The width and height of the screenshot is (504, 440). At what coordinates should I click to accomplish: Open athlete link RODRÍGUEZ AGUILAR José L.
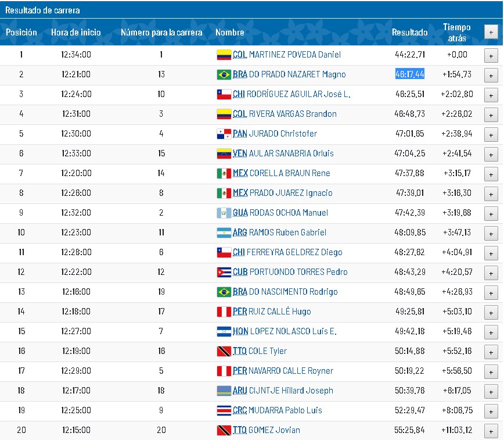298,94
